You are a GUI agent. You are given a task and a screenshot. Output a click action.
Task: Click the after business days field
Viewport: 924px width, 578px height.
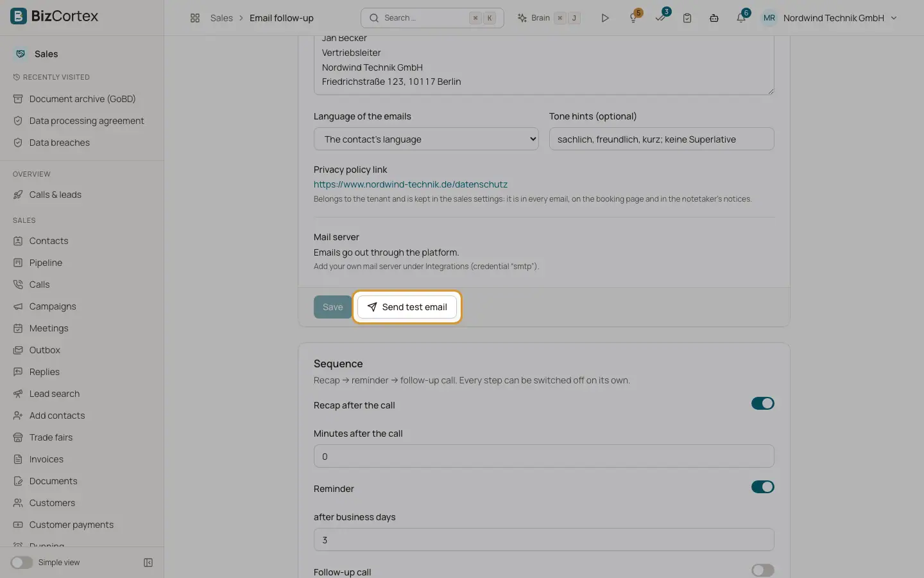(544, 539)
